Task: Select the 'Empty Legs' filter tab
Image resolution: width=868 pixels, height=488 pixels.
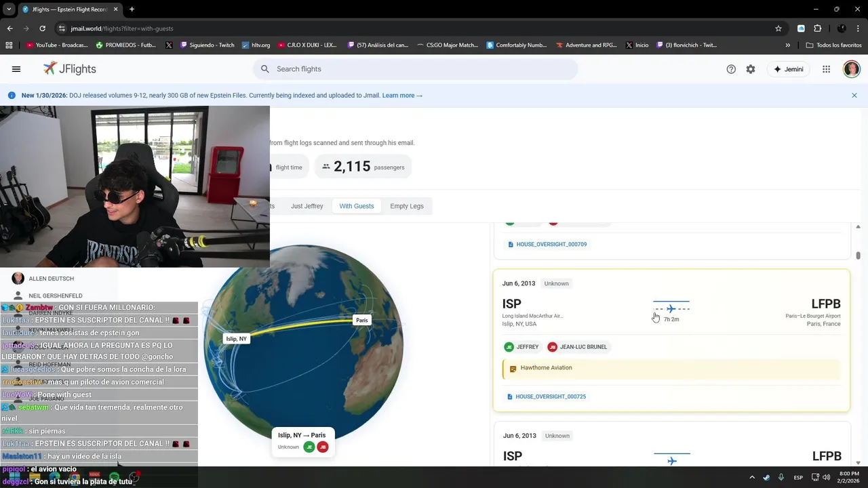Action: [407, 206]
